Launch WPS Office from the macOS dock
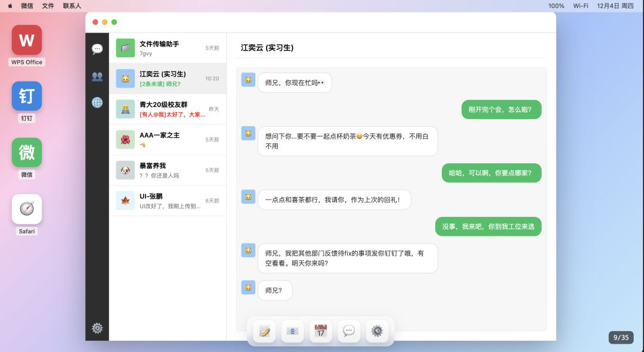 coord(26,41)
